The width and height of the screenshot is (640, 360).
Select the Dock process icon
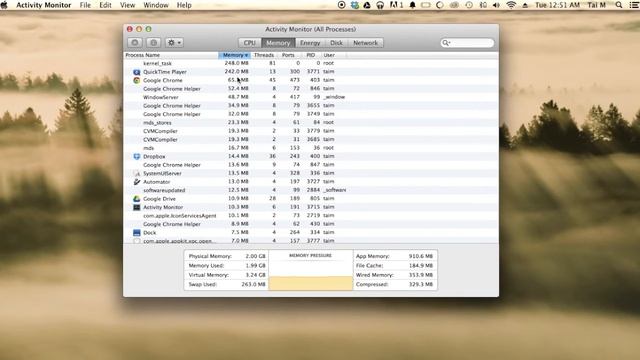click(x=137, y=233)
